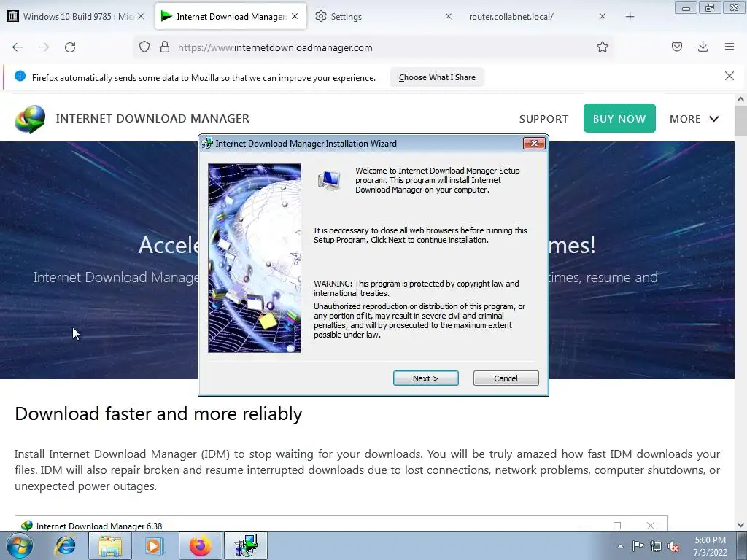Open Windows Explorer from taskbar
Viewport: 747px width, 560px height.
coord(110,545)
